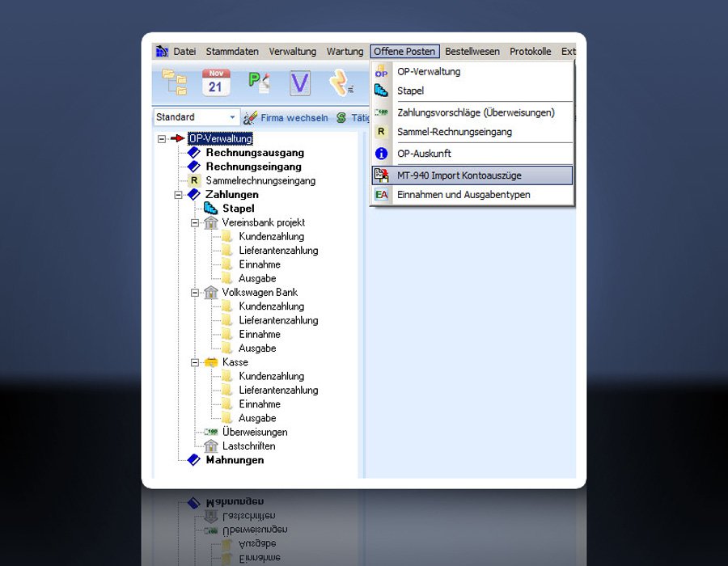Image resolution: width=728 pixels, height=566 pixels.
Task: Open the Protokolle menu
Action: [530, 52]
